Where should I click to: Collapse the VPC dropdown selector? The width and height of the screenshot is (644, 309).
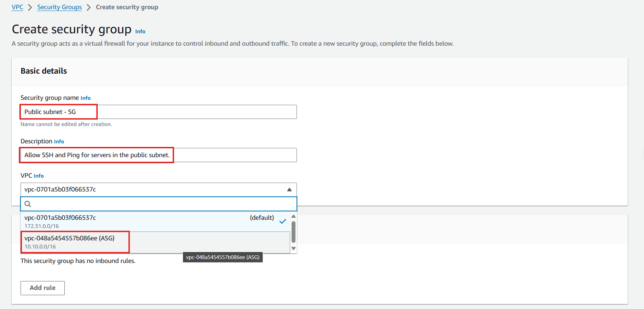(x=159, y=190)
